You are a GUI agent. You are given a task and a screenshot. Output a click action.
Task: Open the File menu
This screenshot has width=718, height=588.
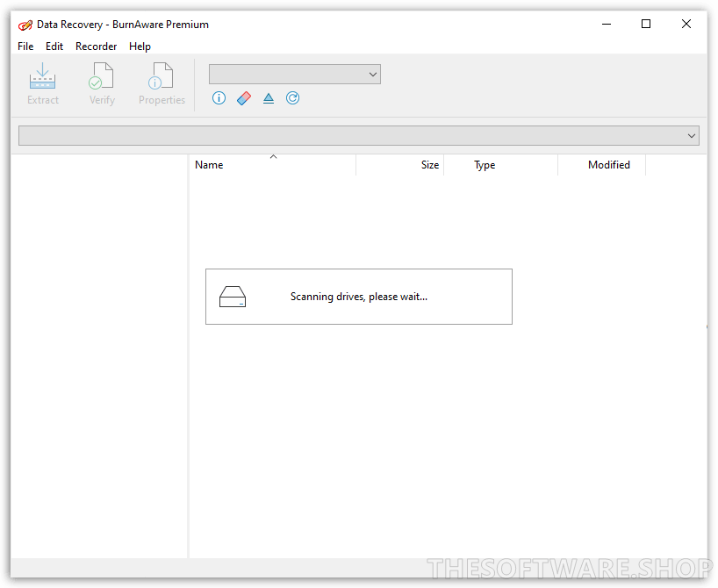click(x=25, y=46)
